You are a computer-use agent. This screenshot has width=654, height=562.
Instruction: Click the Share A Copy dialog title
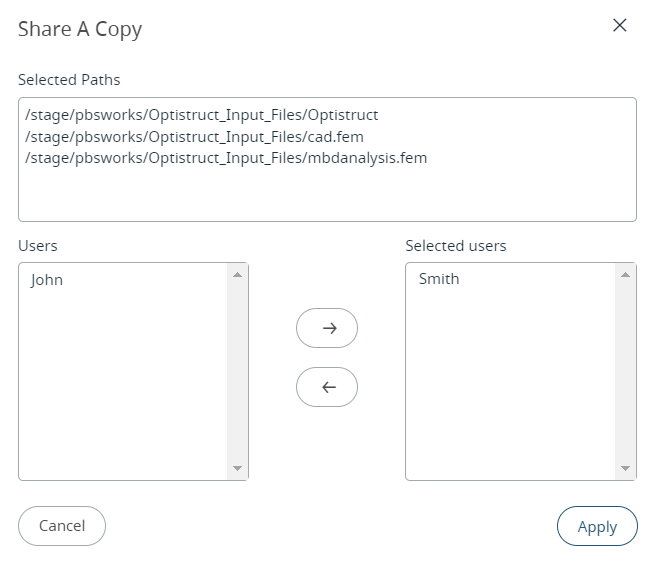[x=80, y=29]
